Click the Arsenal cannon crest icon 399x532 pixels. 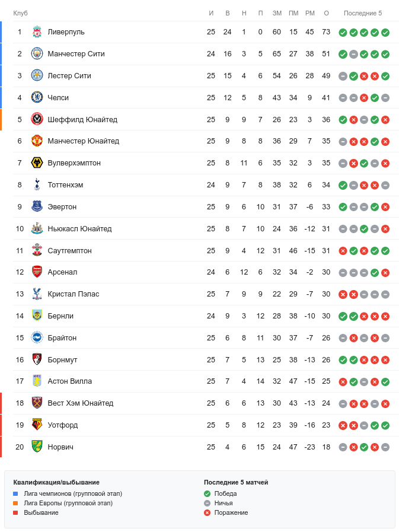pos(37,272)
